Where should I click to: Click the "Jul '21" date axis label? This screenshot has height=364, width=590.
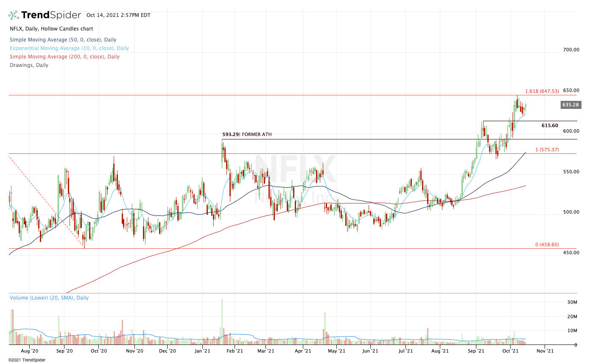(x=406, y=351)
